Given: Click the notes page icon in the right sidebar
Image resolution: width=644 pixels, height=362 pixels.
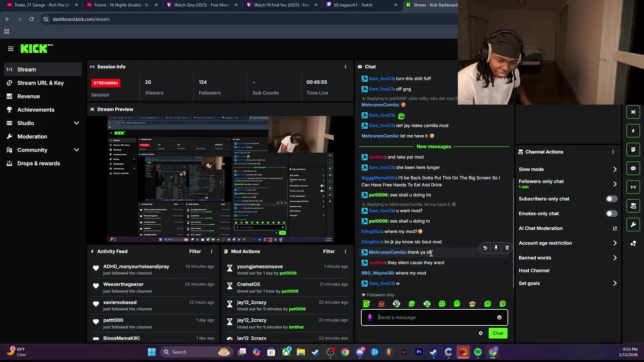Looking at the screenshot, I should point(633,149).
